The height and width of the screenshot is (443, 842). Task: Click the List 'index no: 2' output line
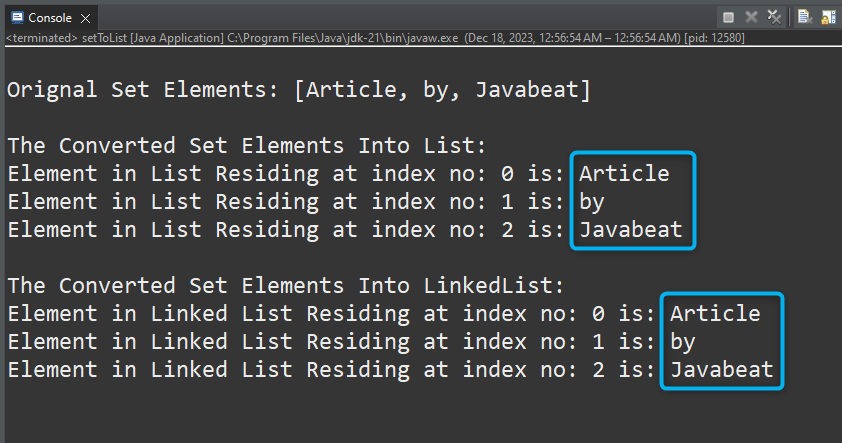click(x=345, y=230)
